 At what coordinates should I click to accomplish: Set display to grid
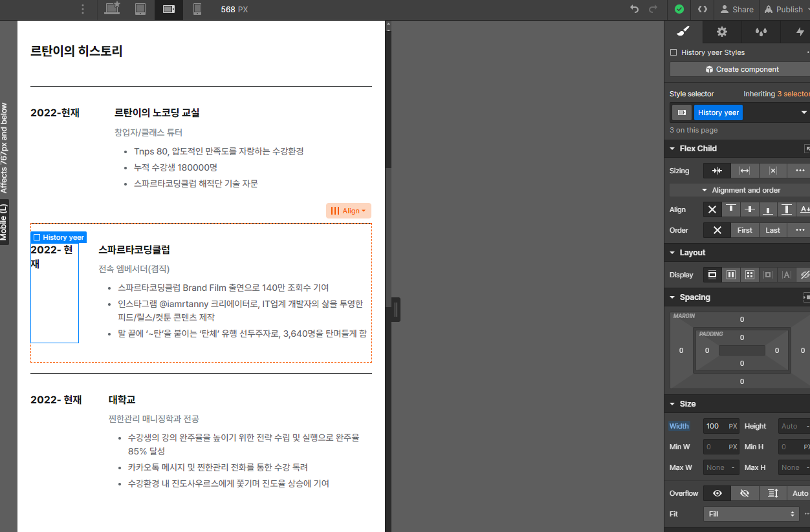pos(750,275)
